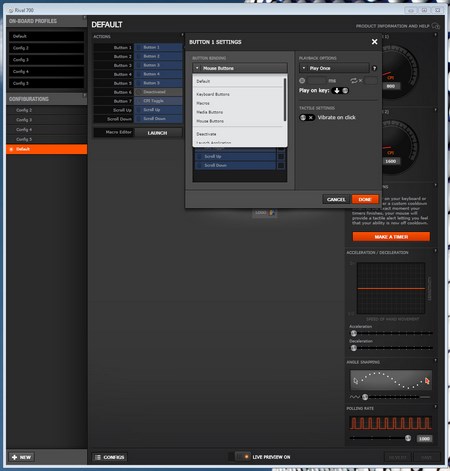This screenshot has width=450, height=471.
Task: Toggle Vibrate on click switch
Action: point(307,117)
